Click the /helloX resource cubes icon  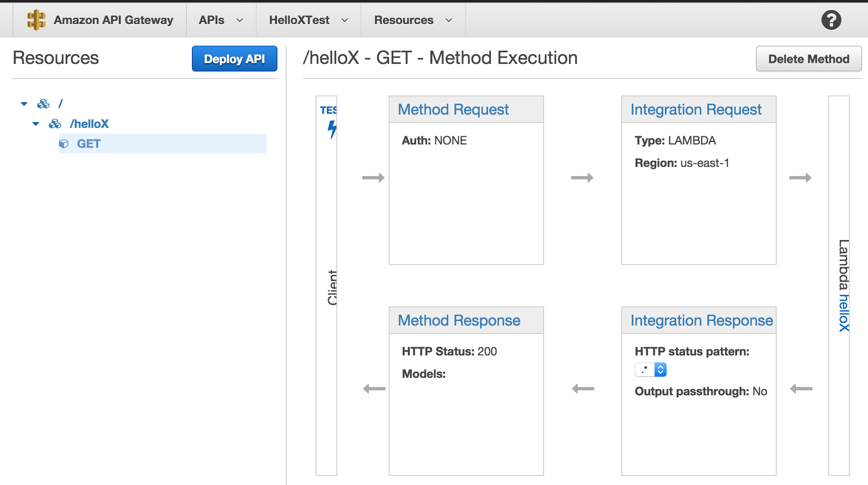(55, 124)
